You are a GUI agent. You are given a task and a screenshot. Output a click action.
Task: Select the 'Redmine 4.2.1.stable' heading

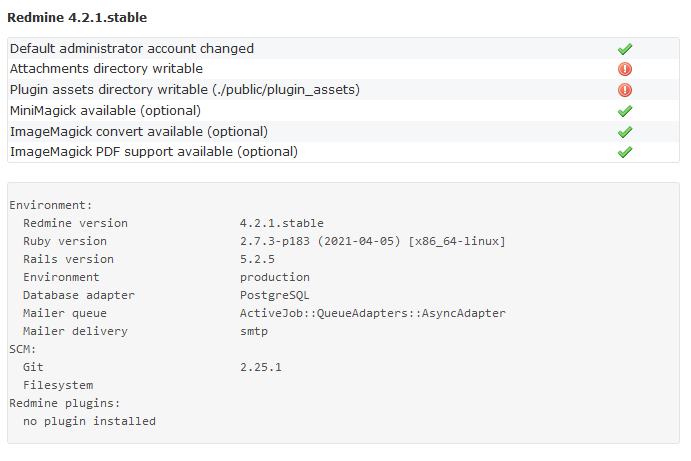coord(77,18)
